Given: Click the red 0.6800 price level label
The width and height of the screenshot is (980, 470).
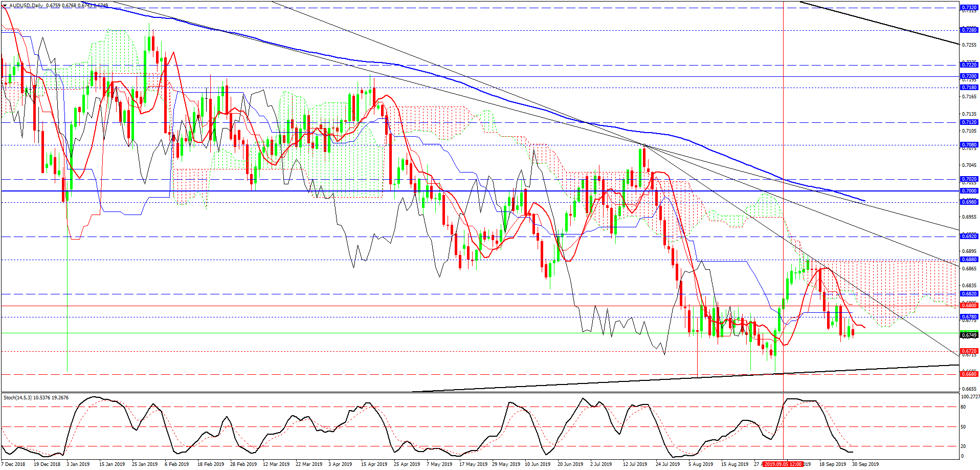Looking at the screenshot, I should coord(969,306).
